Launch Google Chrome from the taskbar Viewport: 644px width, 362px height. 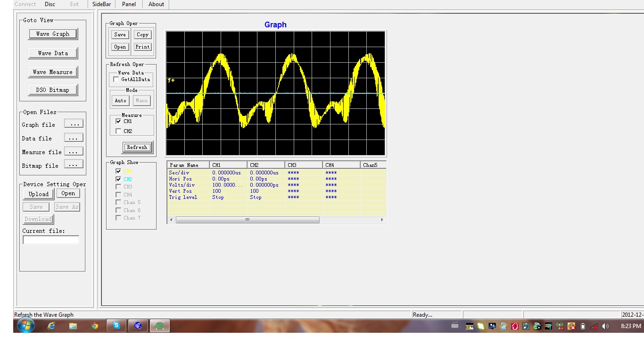point(95,325)
